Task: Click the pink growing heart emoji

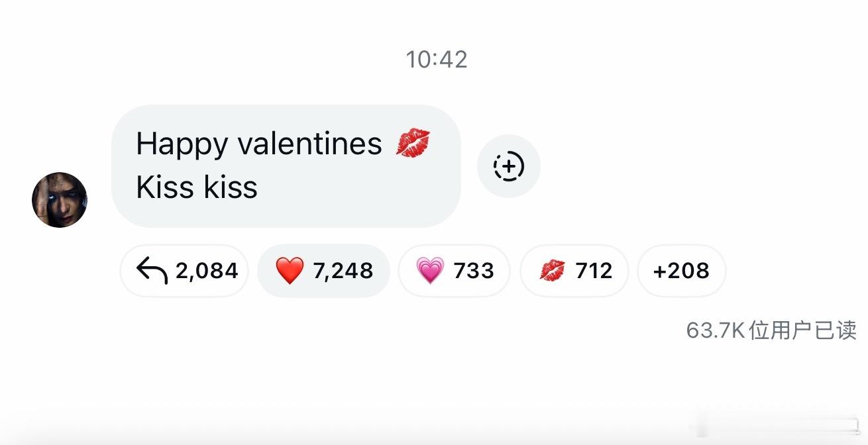Action: click(x=430, y=271)
